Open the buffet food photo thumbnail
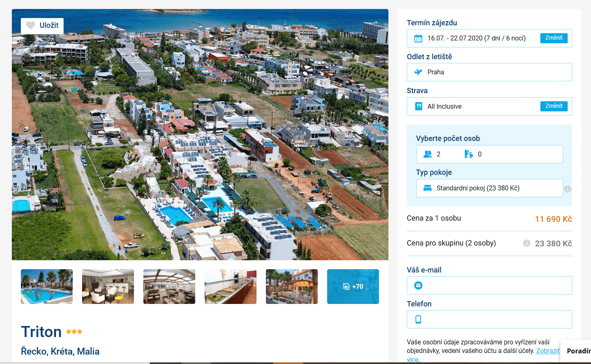This screenshot has width=591, height=364. pos(230,286)
